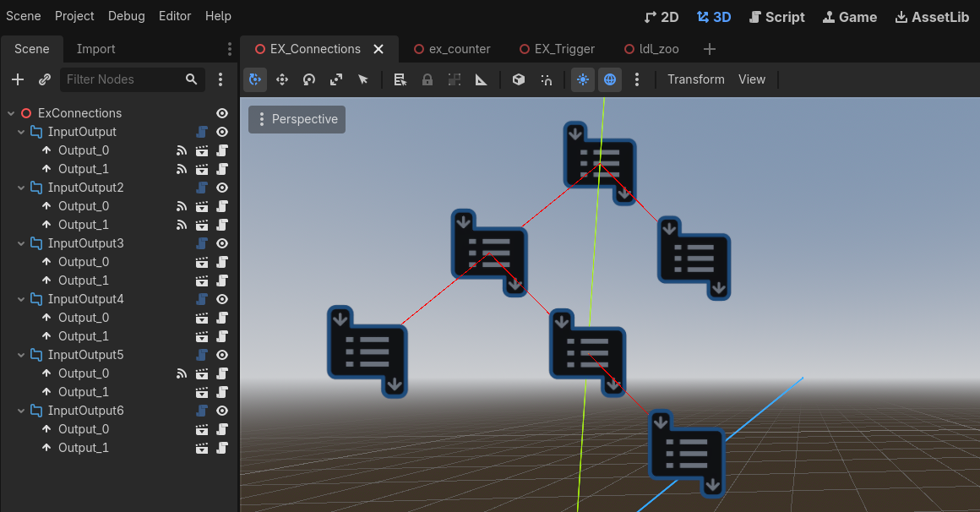
Task: Close the EX_Connections scene tab
Action: click(x=378, y=49)
